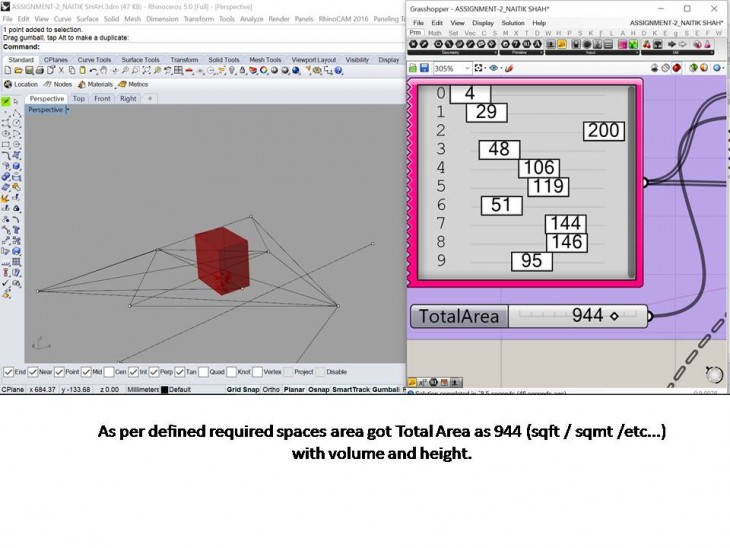Open the Analyze menu in Rhino
This screenshot has width=730, height=548.
(252, 19)
